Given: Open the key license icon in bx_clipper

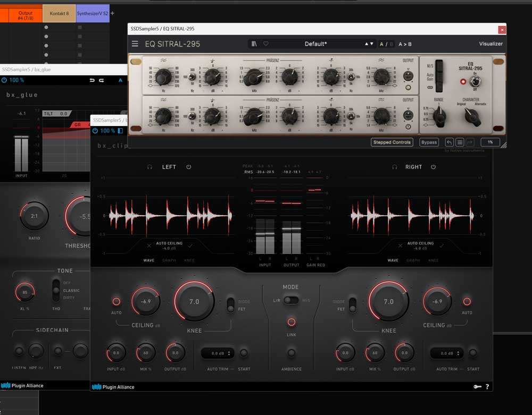Looking at the screenshot, I should [x=477, y=387].
